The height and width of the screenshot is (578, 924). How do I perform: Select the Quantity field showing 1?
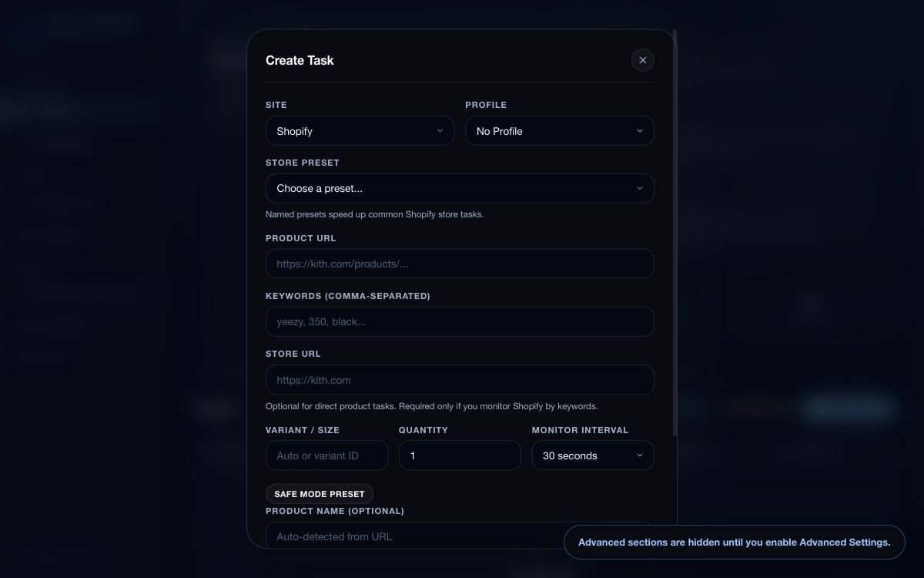[460, 455]
